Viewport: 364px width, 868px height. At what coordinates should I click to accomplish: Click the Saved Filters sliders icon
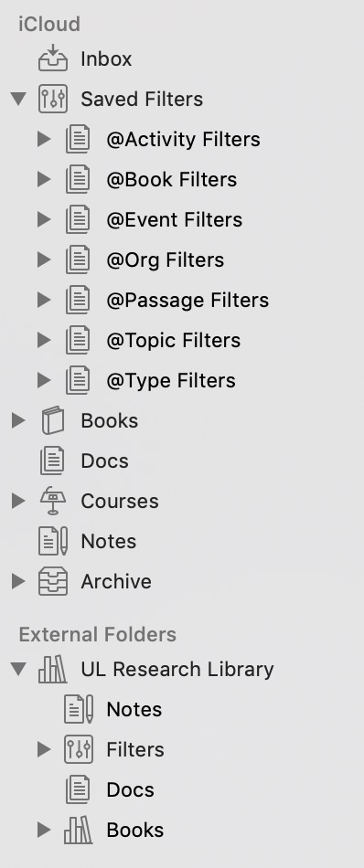pyautogui.click(x=53, y=99)
